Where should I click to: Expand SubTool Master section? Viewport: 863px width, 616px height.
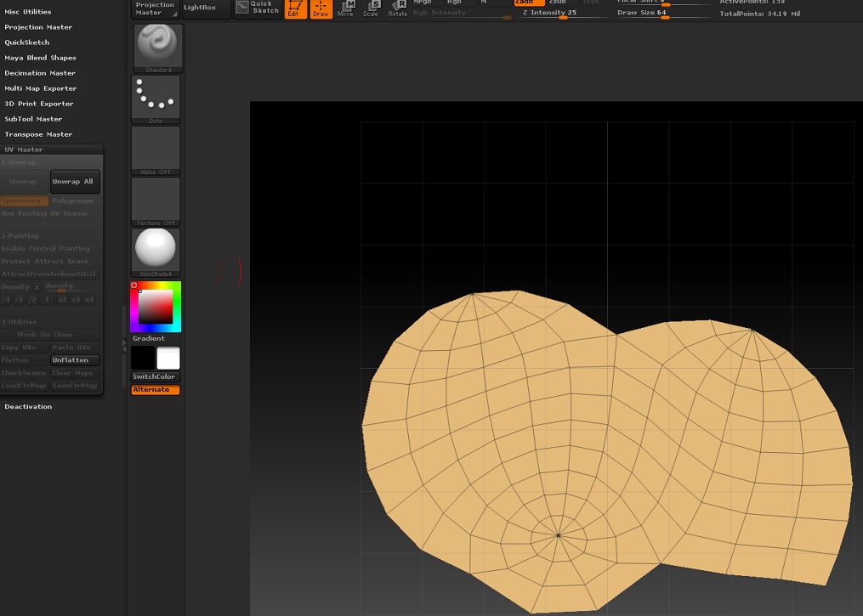[x=33, y=119]
